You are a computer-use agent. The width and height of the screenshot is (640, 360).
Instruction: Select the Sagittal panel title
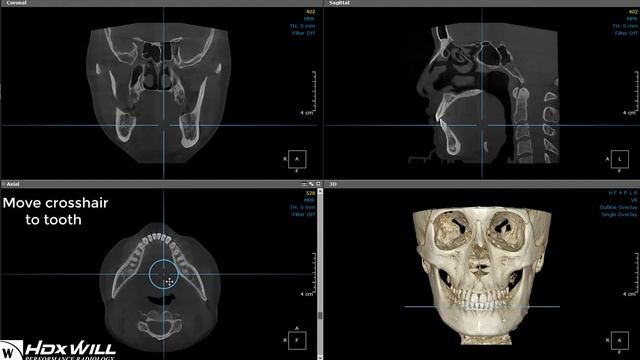click(339, 3)
